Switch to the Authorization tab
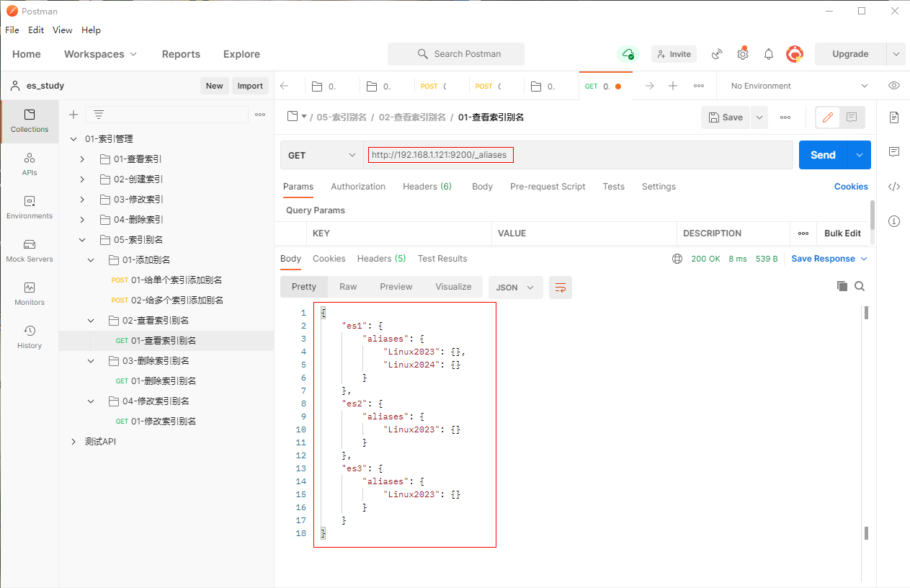This screenshot has width=910, height=588. click(x=358, y=187)
